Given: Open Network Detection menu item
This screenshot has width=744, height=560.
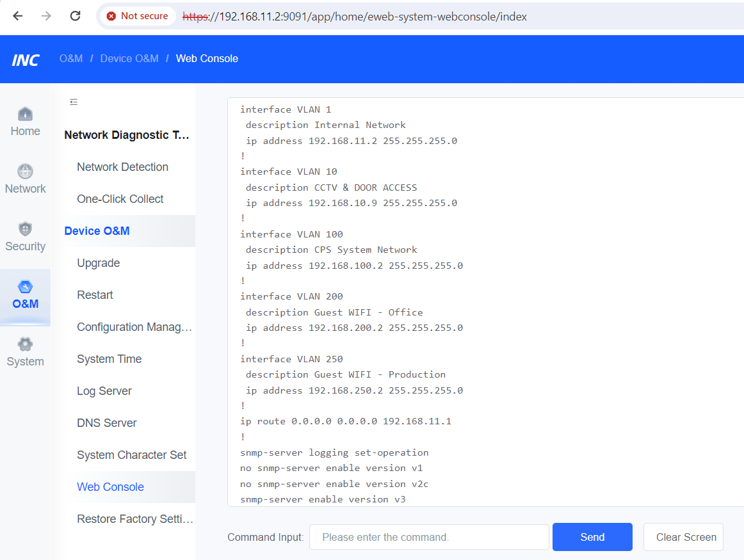Looking at the screenshot, I should [x=122, y=167].
